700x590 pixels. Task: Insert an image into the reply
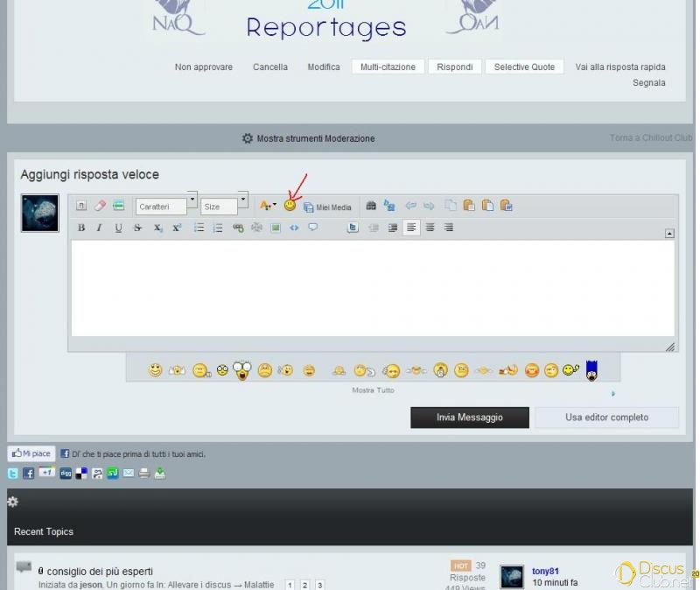click(276, 228)
